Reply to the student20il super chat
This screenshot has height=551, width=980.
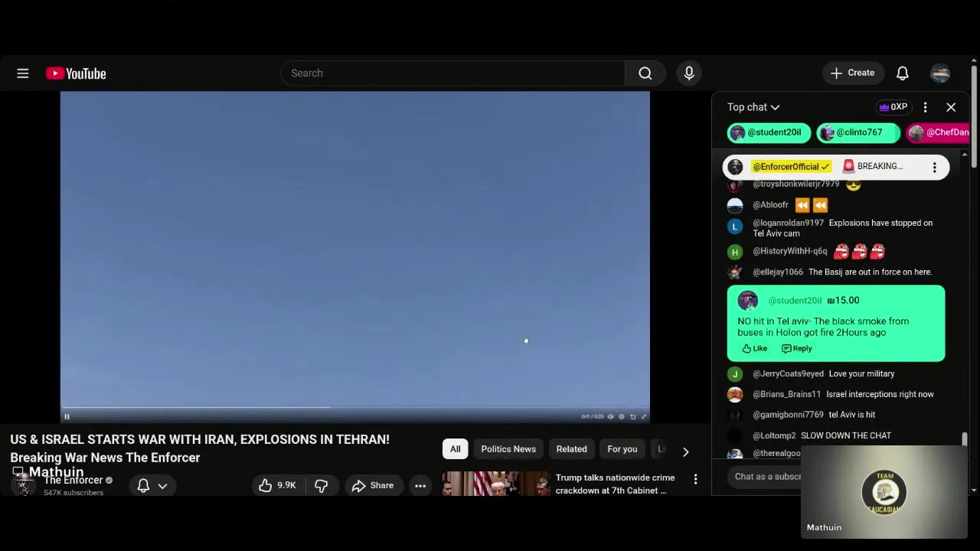coord(796,348)
